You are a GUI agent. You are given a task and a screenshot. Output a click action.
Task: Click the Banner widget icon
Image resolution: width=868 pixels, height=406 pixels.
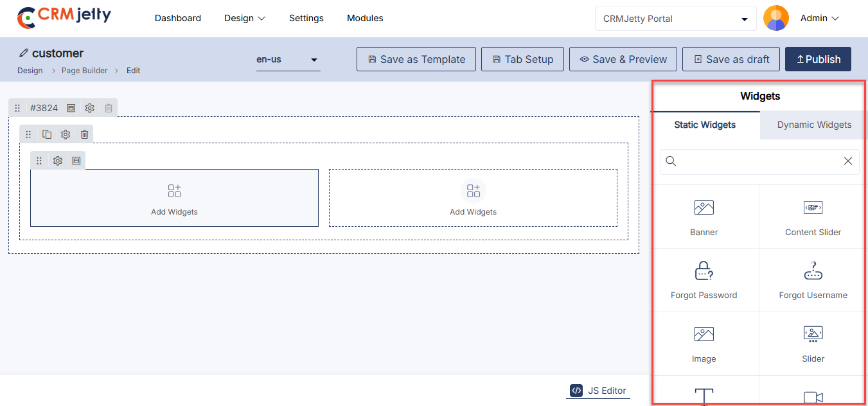pos(704,207)
